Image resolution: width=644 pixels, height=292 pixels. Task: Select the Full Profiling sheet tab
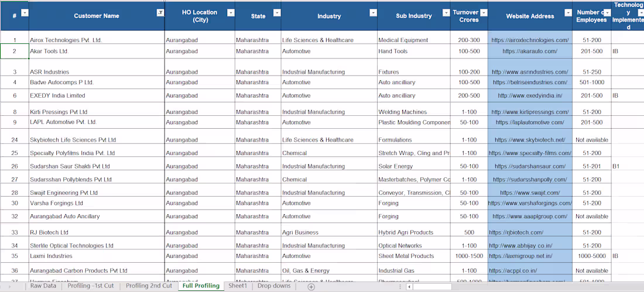201,286
